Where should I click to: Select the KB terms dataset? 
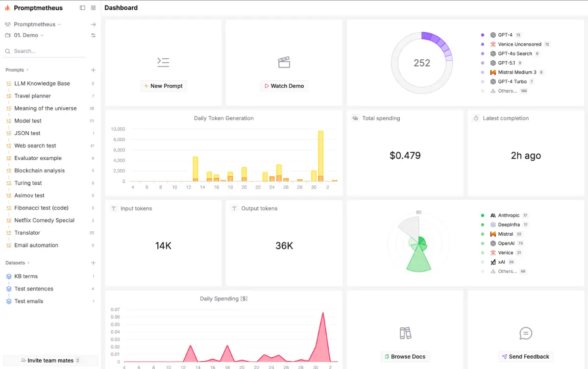tap(26, 276)
